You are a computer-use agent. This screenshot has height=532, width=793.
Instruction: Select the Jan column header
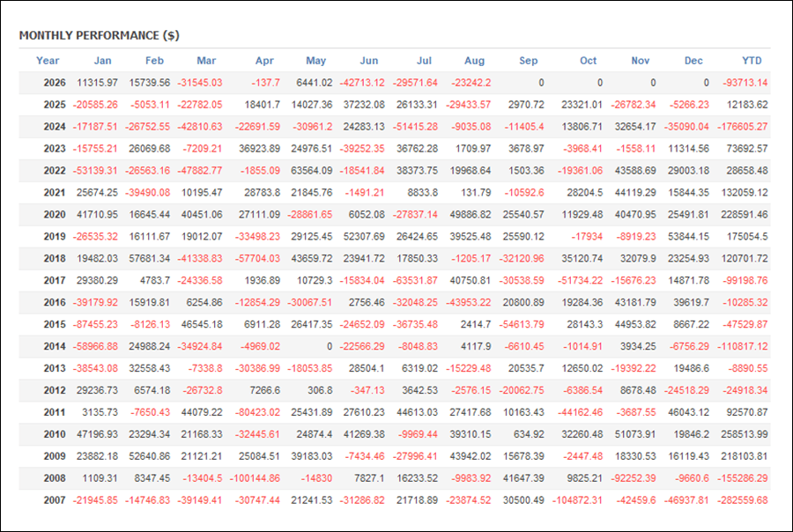pyautogui.click(x=103, y=61)
